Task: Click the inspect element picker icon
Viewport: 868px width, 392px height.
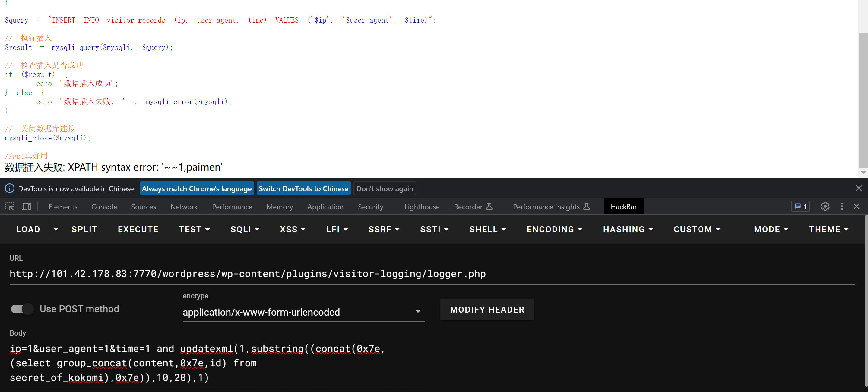Action: [x=10, y=207]
